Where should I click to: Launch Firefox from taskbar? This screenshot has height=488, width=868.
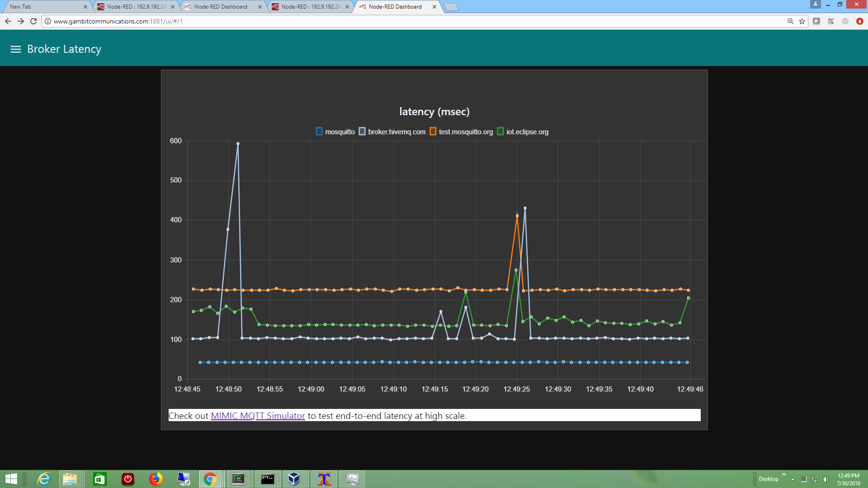point(156,479)
